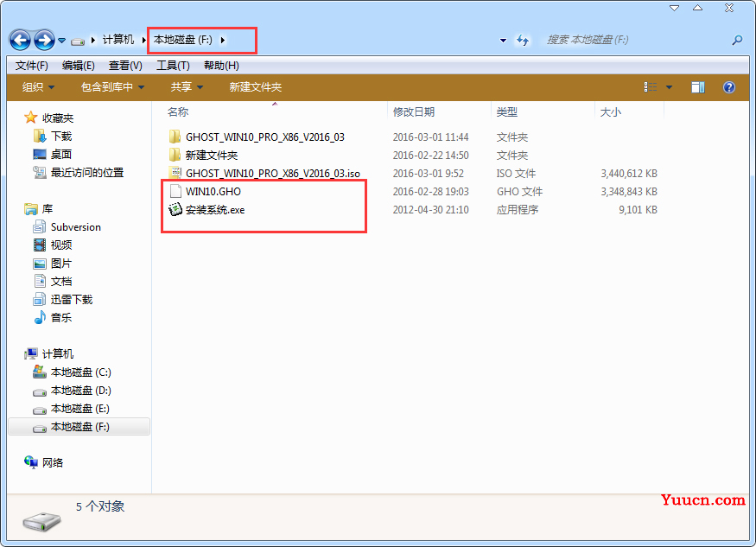Click the type cell GHO 文件
The height and width of the screenshot is (547, 756).
pos(520,192)
